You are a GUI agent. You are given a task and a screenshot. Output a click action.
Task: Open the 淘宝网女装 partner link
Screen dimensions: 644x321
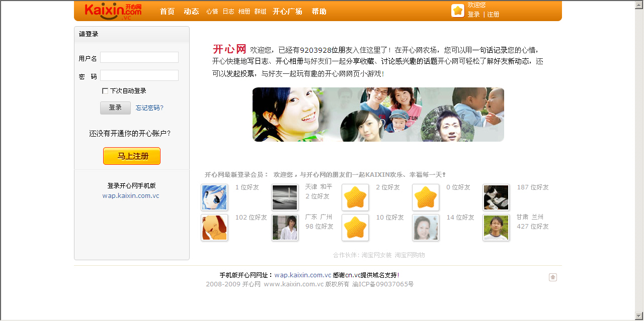(x=376, y=255)
